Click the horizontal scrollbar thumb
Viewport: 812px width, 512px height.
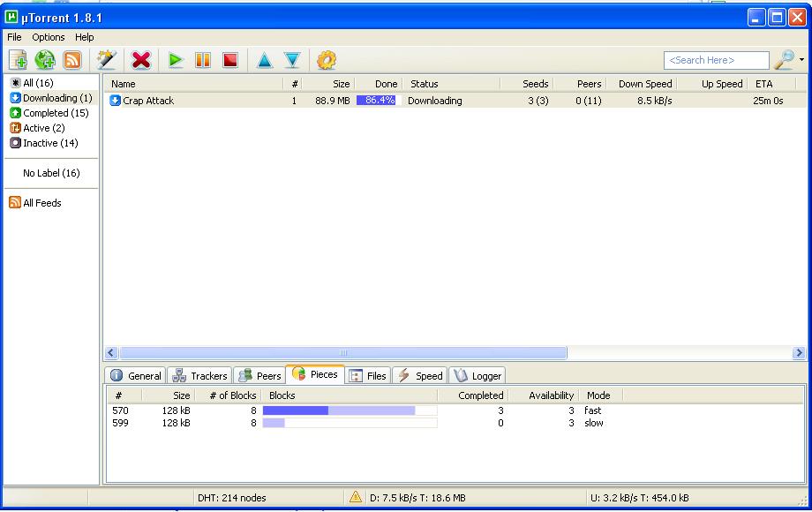[x=343, y=352]
